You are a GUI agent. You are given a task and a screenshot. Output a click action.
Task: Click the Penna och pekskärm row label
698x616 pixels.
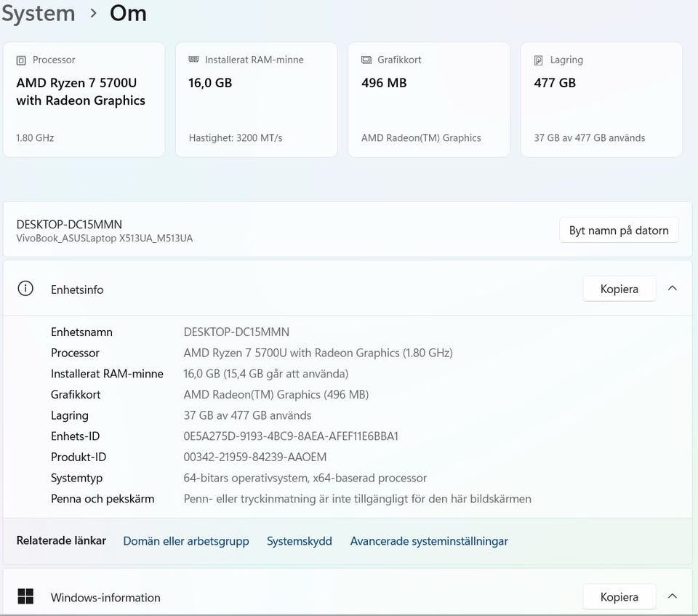pos(103,499)
